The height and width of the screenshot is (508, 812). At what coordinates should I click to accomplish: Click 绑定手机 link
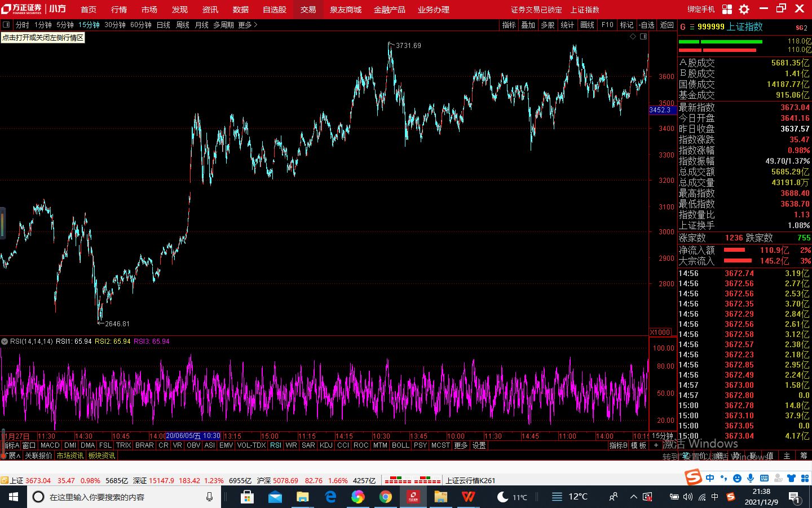701,9
